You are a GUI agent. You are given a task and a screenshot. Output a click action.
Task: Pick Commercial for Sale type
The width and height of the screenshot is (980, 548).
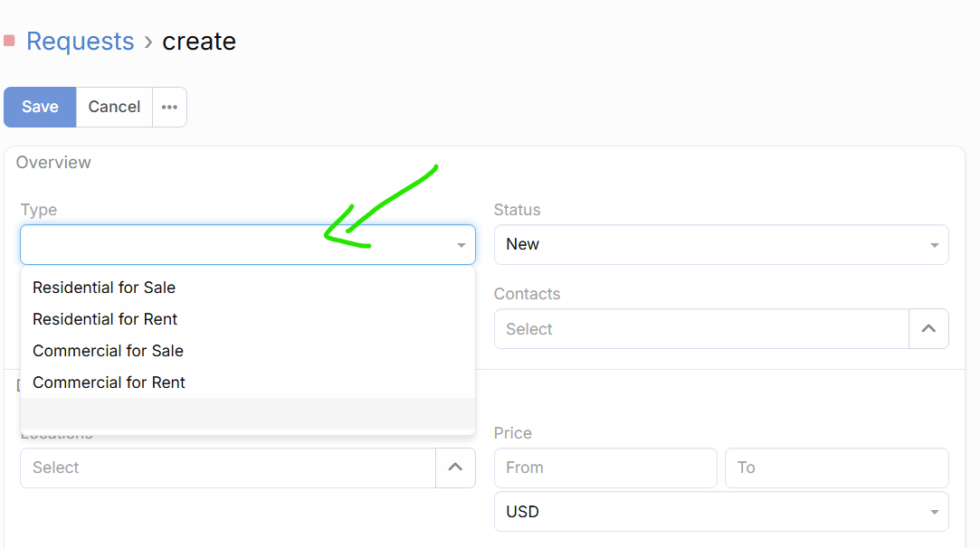pos(108,351)
